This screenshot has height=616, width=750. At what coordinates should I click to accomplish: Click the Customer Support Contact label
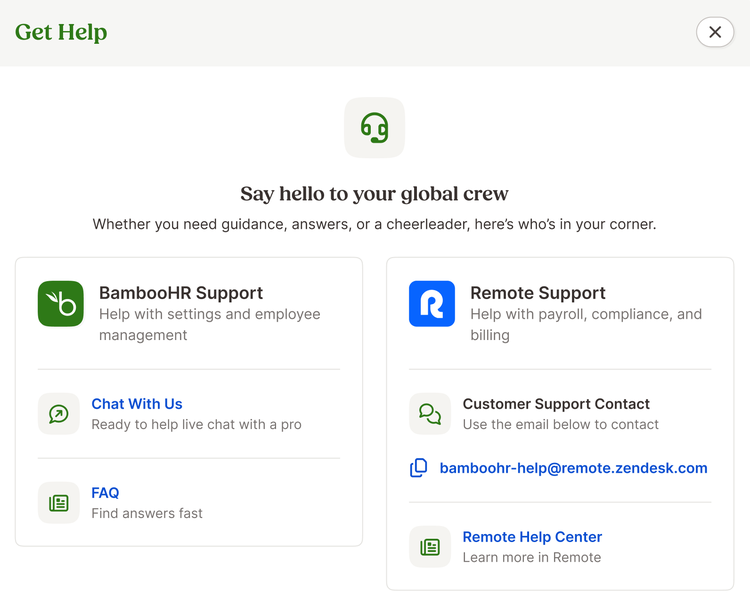point(556,404)
